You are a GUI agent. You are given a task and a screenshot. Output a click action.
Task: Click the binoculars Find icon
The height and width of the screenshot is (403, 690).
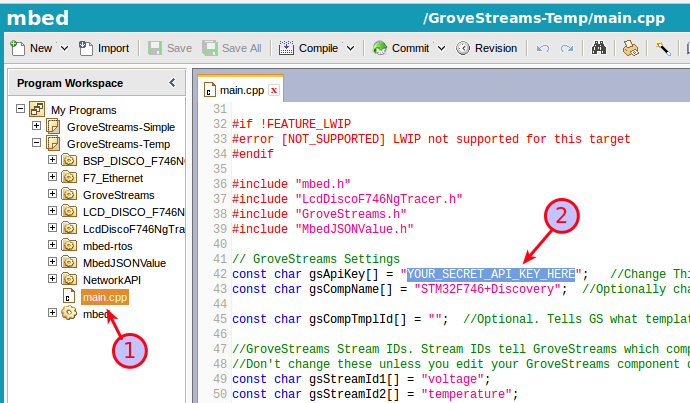(x=599, y=48)
